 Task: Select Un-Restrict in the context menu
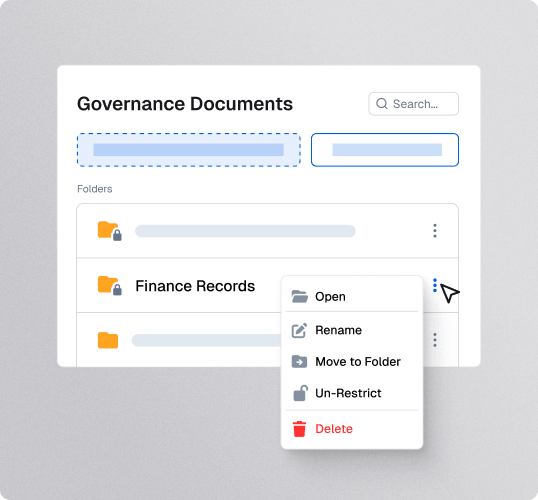pos(352,393)
